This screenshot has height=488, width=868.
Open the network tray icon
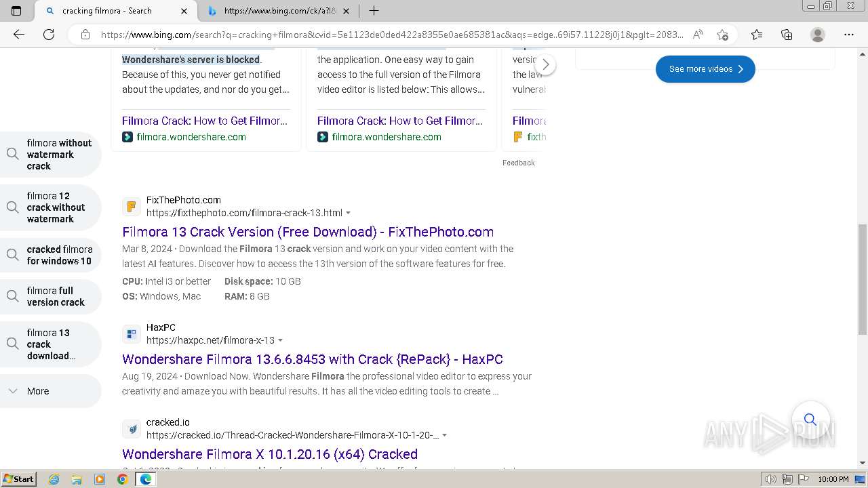click(x=787, y=479)
